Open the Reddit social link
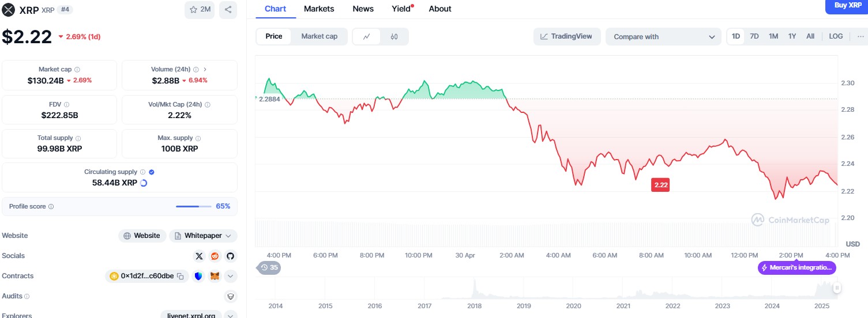The width and height of the screenshot is (868, 318). pos(215,256)
